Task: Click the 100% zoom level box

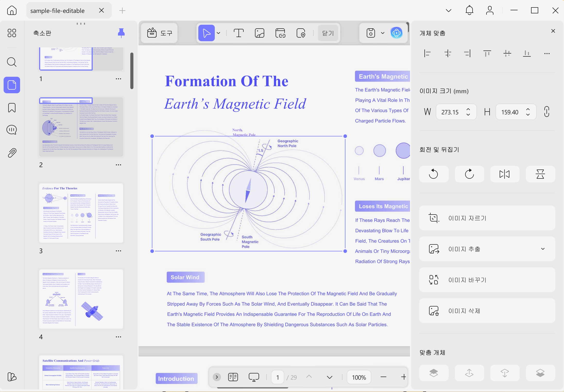Action: click(x=359, y=377)
